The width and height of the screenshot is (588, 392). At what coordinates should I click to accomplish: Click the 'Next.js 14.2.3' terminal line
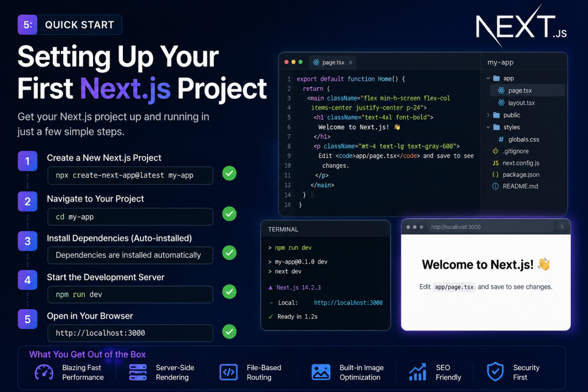click(295, 288)
